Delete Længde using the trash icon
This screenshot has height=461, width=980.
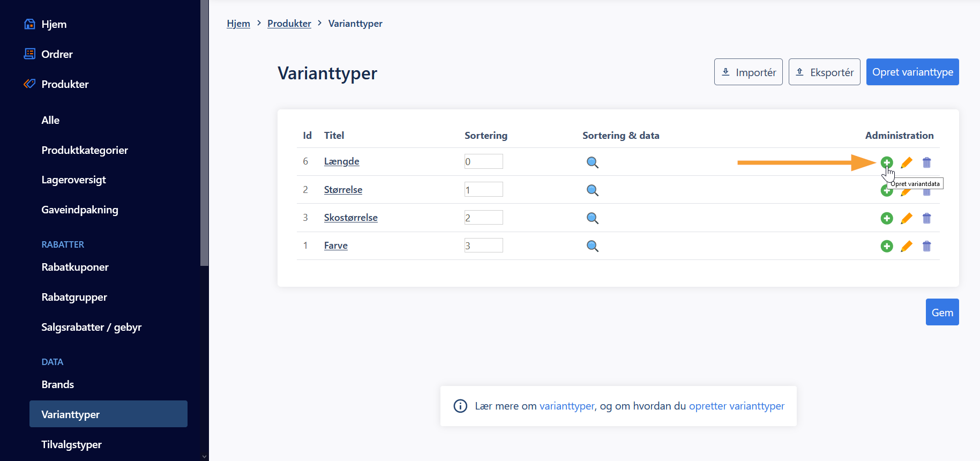click(x=927, y=162)
